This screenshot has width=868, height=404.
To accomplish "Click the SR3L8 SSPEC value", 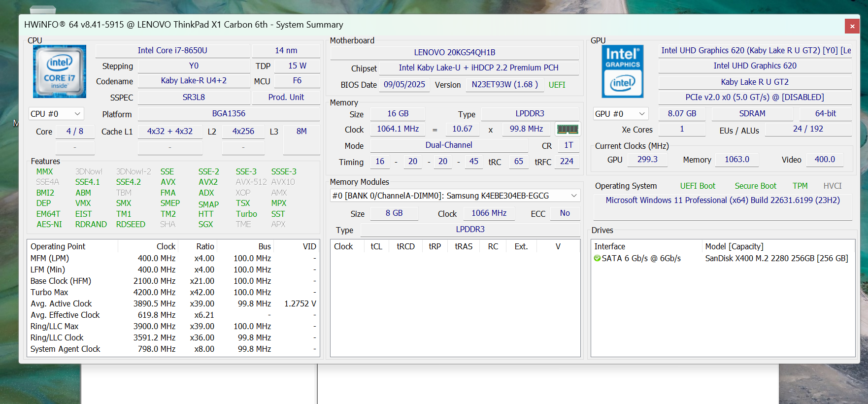I will tap(194, 97).
